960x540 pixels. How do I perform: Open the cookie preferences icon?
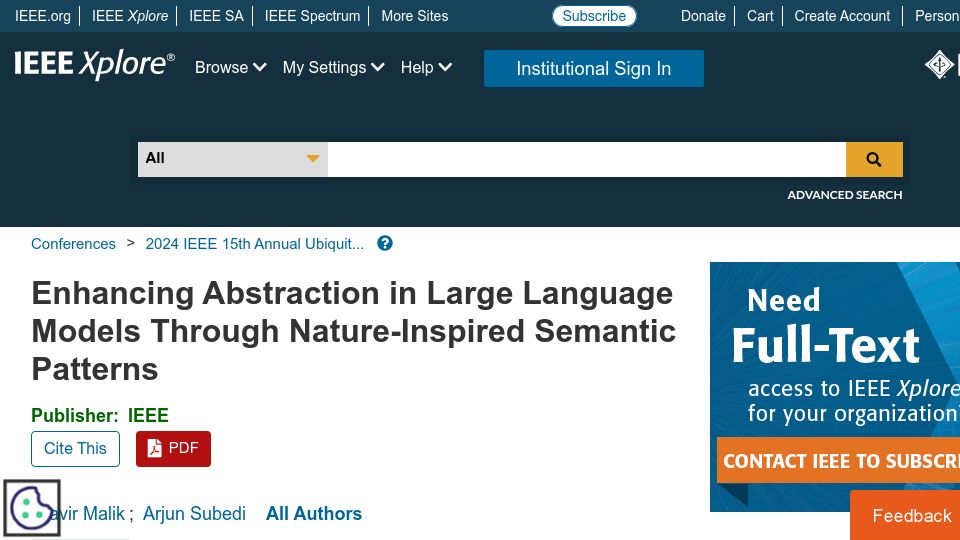point(32,508)
